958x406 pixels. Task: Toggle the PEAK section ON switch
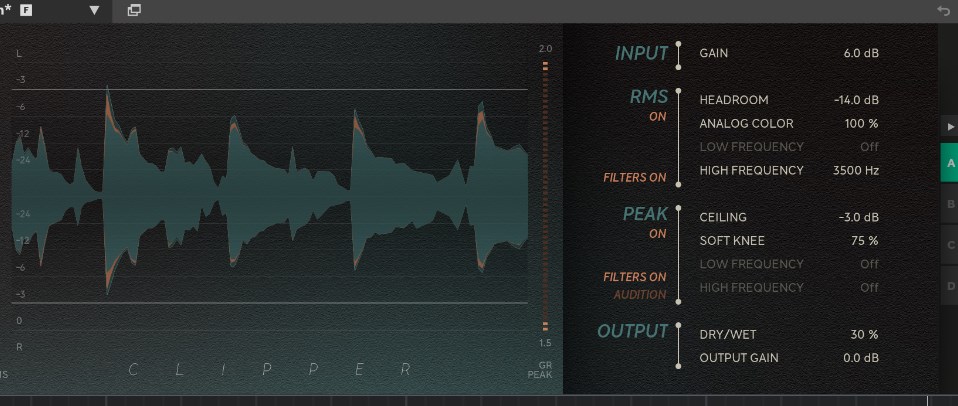point(657,234)
